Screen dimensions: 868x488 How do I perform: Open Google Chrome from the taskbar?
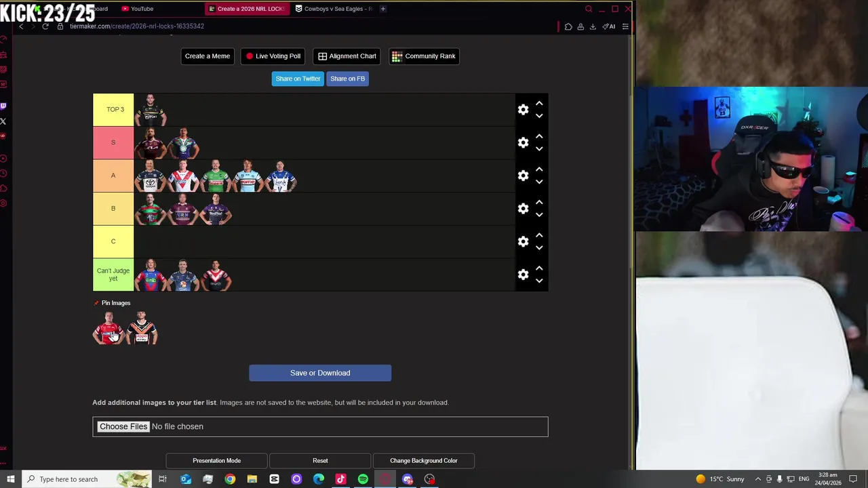tap(230, 479)
